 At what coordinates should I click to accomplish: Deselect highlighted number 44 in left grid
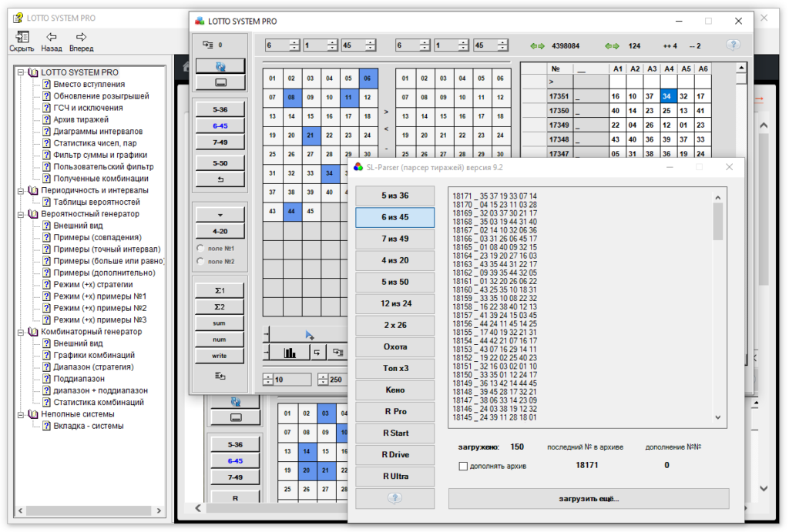[x=291, y=211]
